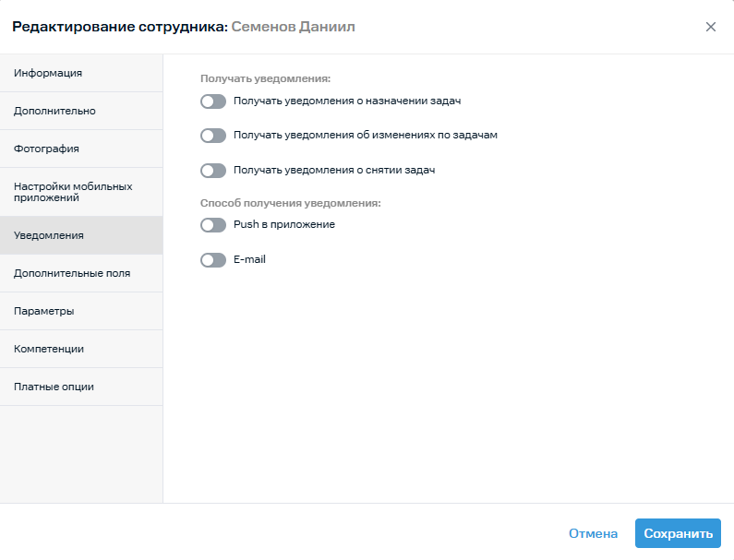The image size is (734, 560).
Task: Select the Уведомления sidebar item
Action: 81,235
